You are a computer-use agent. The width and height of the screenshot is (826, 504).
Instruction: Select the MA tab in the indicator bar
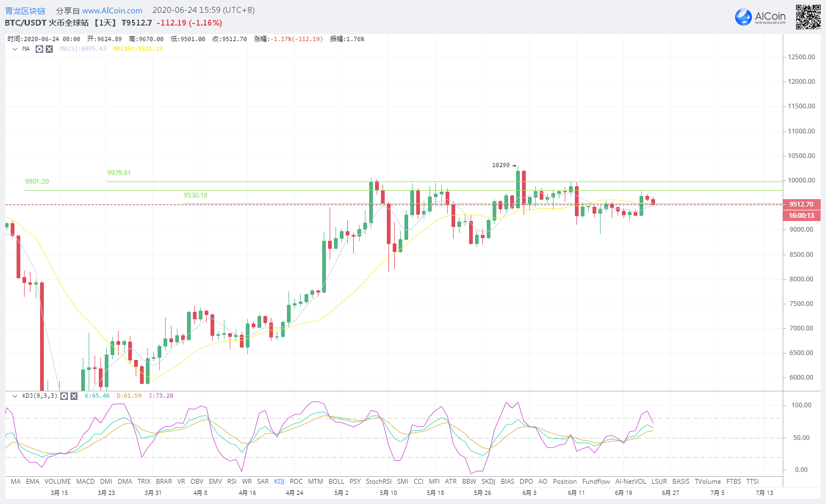click(x=15, y=482)
